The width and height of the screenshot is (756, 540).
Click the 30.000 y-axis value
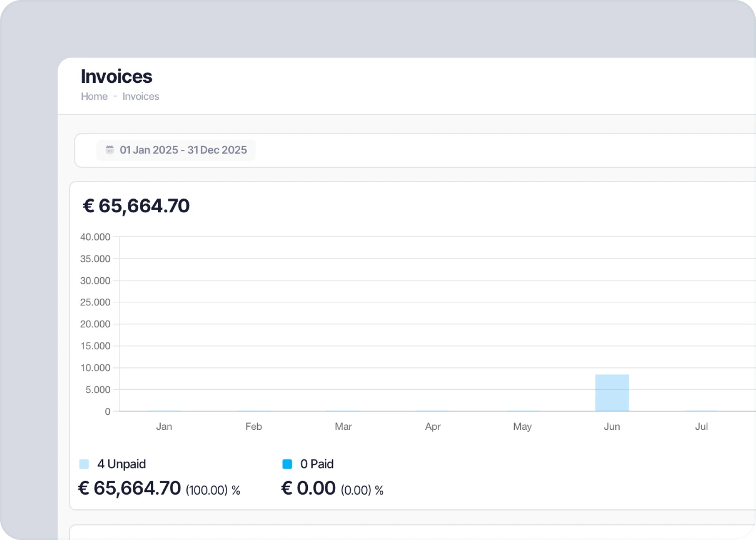95,281
